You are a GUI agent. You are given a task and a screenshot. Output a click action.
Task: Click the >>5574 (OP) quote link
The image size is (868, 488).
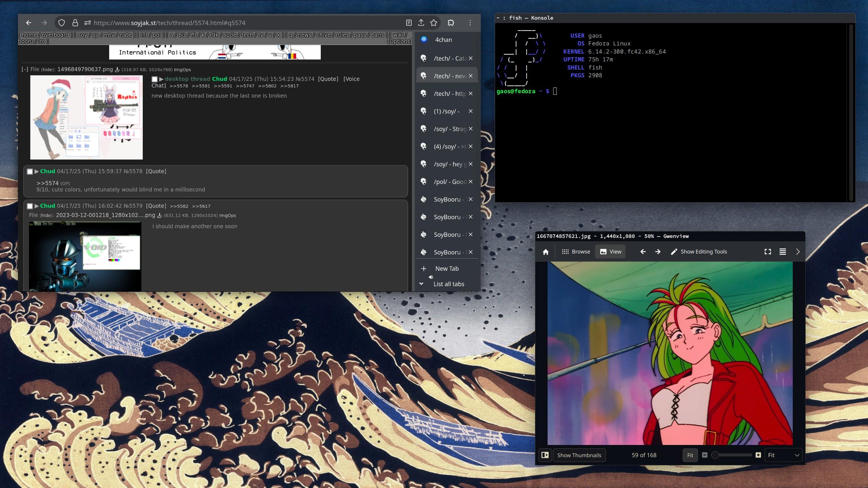(x=47, y=183)
